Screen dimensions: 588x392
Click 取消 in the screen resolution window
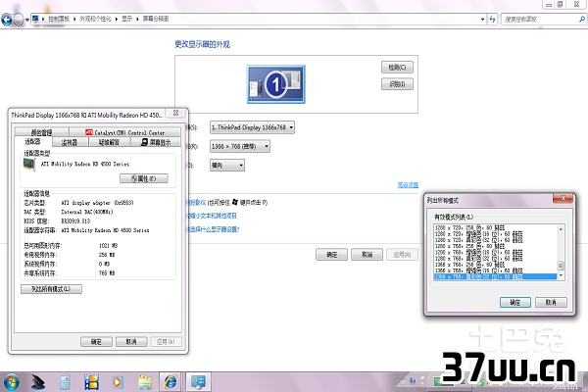(367, 255)
